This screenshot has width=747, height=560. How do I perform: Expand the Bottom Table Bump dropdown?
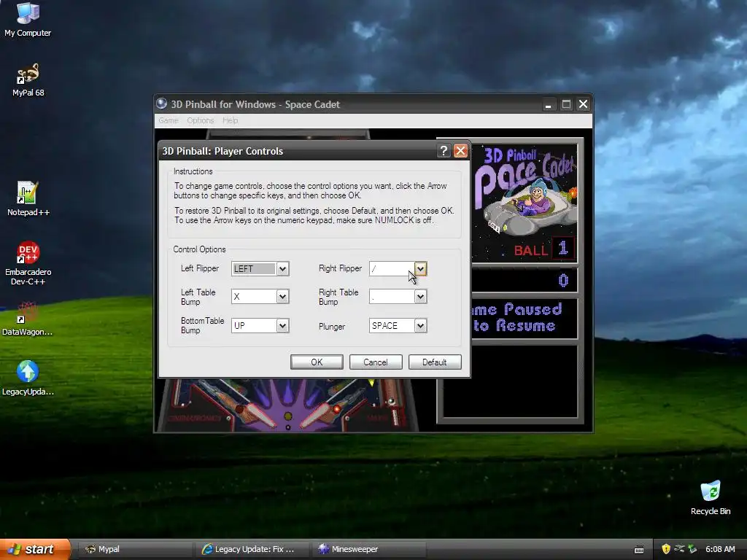tap(282, 326)
